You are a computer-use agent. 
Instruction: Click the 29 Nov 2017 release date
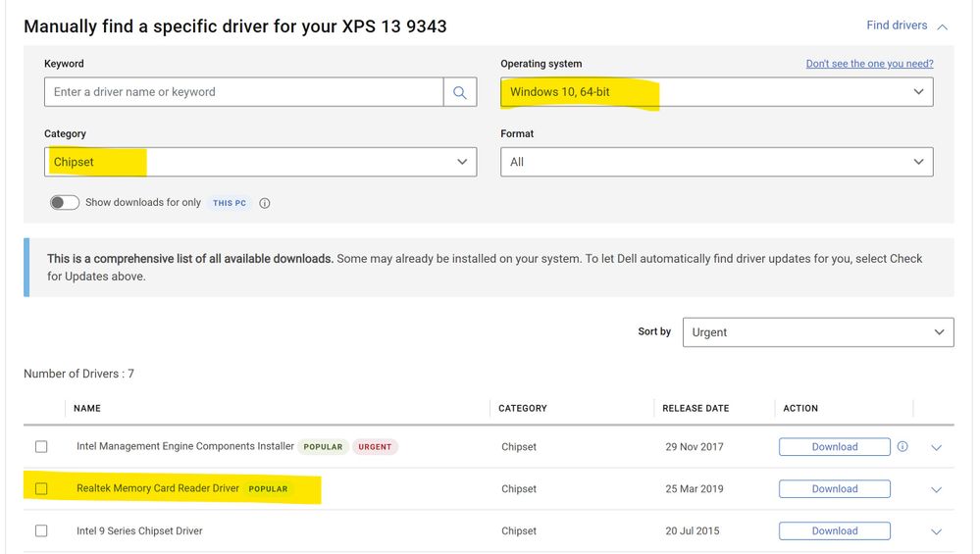[x=695, y=446]
